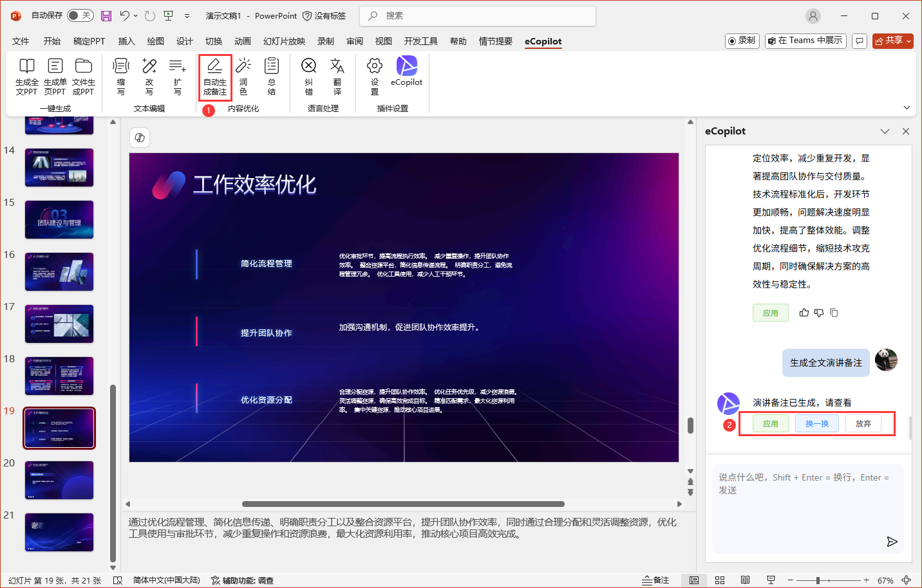Switch to the 设计 tab
The height and width of the screenshot is (588, 922).
(185, 41)
